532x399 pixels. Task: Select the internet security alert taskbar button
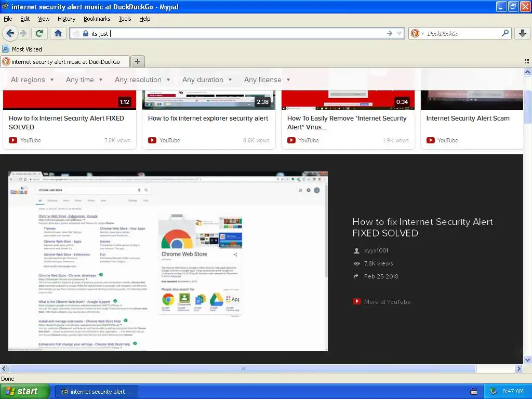pyautogui.click(x=96, y=392)
